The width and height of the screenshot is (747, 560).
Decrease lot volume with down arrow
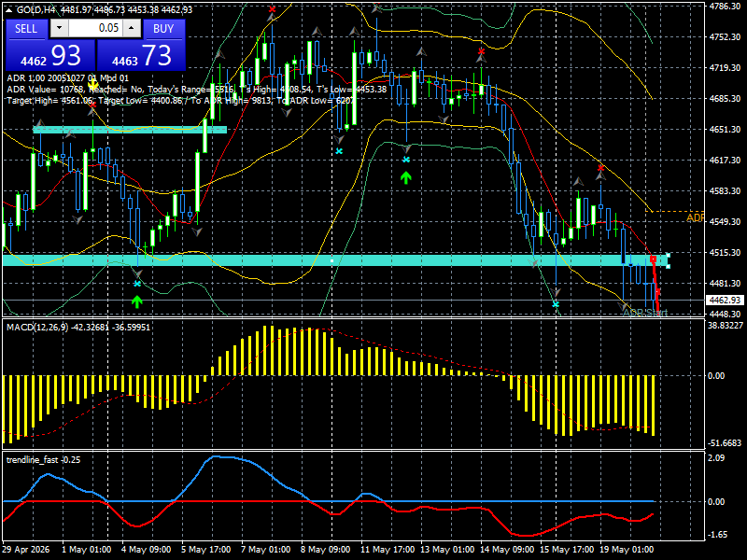point(59,29)
